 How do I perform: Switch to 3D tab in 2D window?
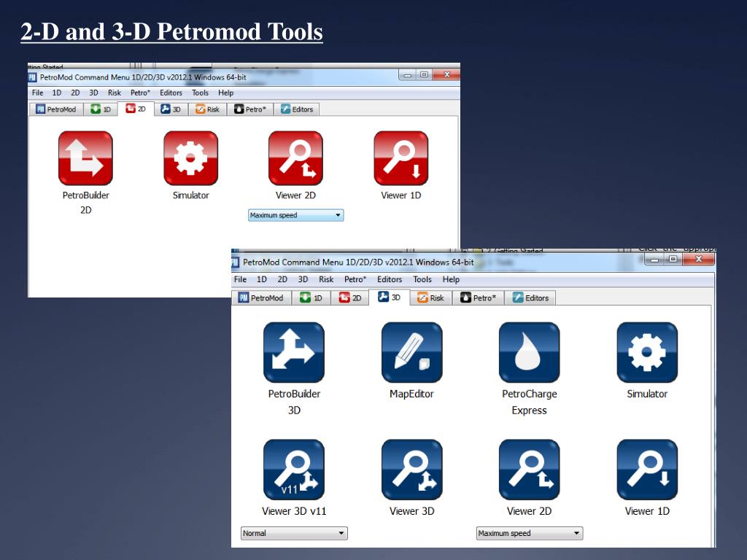click(171, 109)
